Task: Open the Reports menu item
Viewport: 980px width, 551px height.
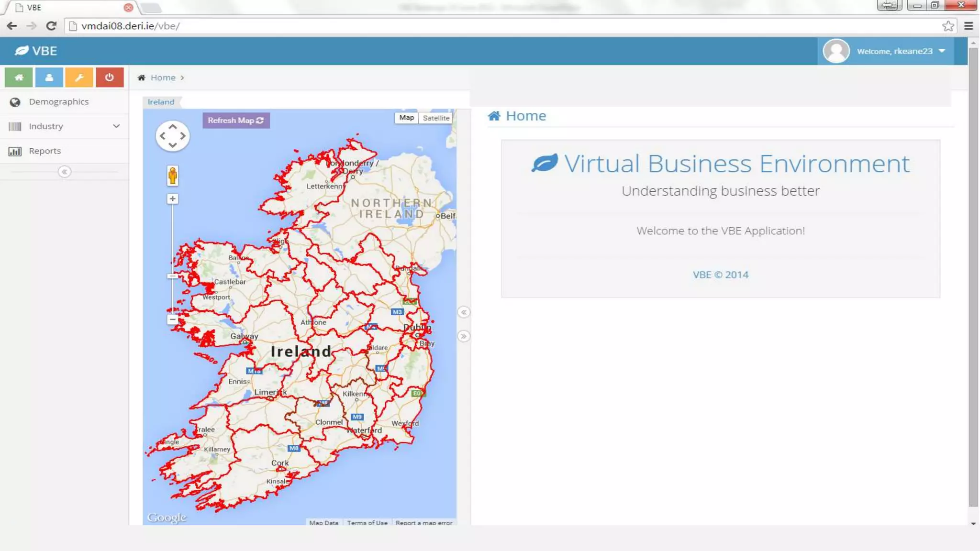Action: (x=45, y=151)
